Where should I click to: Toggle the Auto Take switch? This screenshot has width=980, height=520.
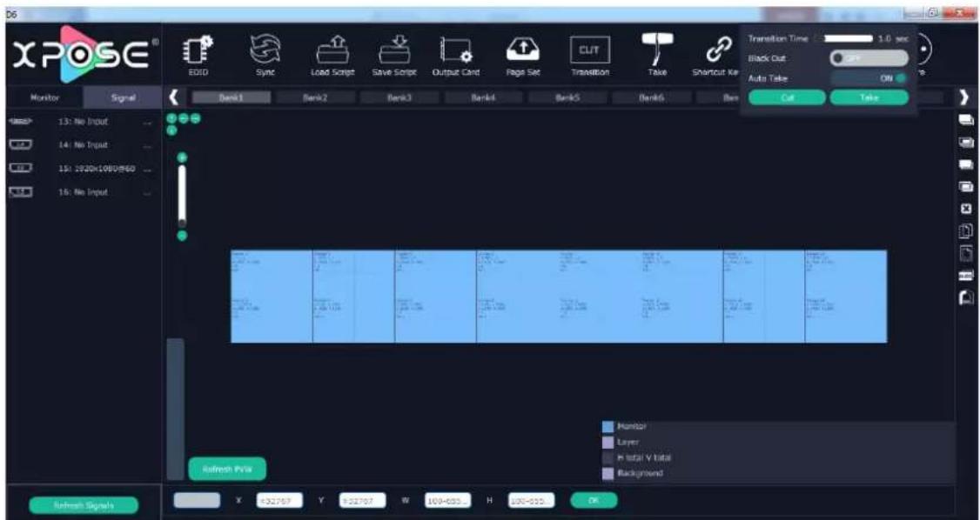point(869,78)
